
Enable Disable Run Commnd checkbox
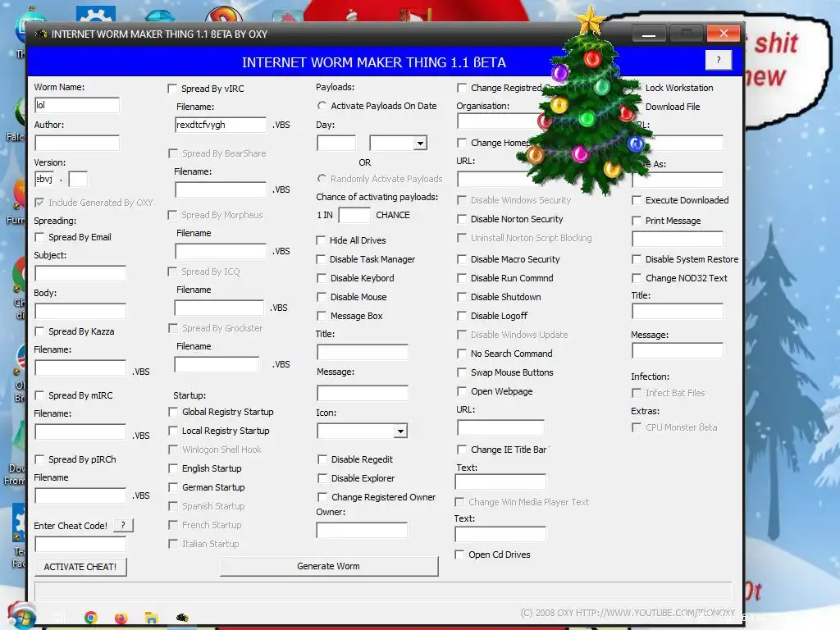click(461, 278)
